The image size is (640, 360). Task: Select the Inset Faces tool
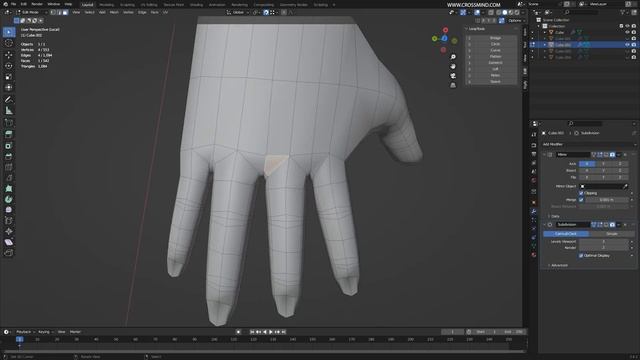[9, 146]
